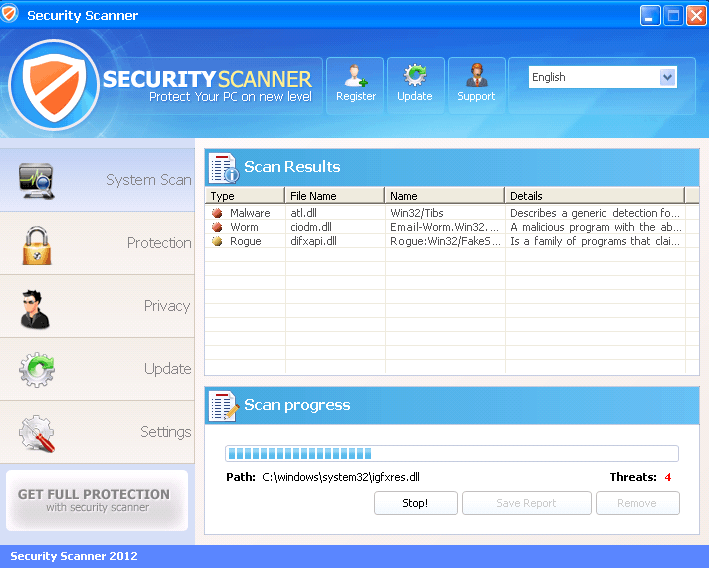Click the scan progress bar

point(451,453)
